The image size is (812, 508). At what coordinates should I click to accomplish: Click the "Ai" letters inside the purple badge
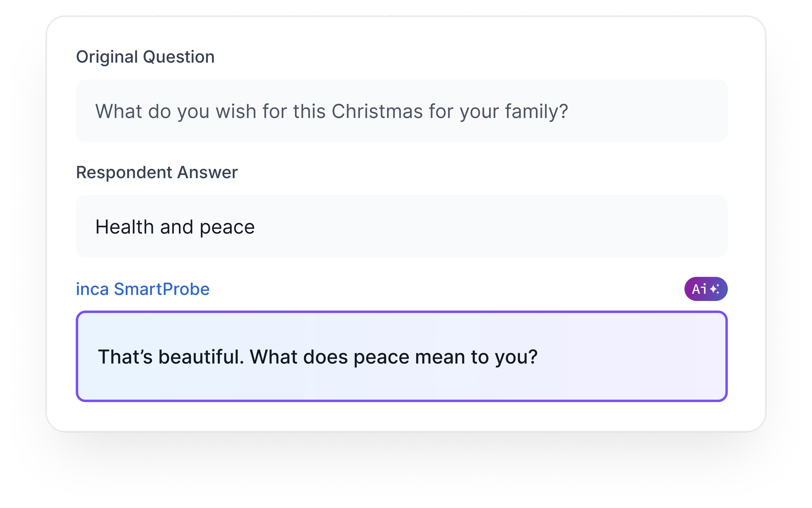coord(699,289)
